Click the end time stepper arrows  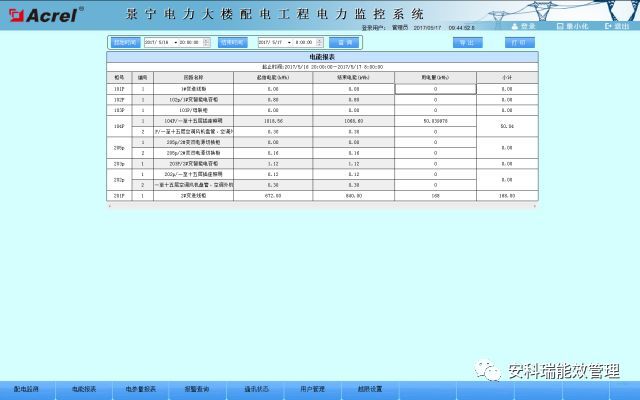pos(321,43)
